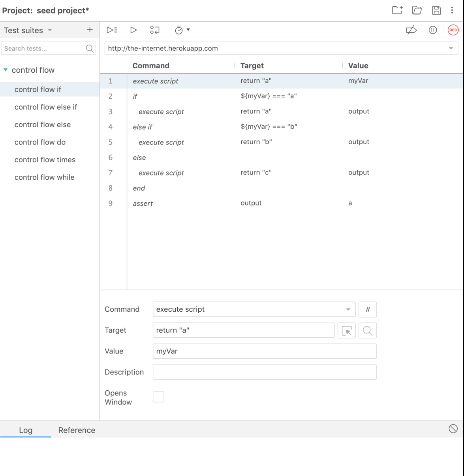The height and width of the screenshot is (476, 464).
Task: Toggle comment on the execute script command
Action: coord(368,309)
